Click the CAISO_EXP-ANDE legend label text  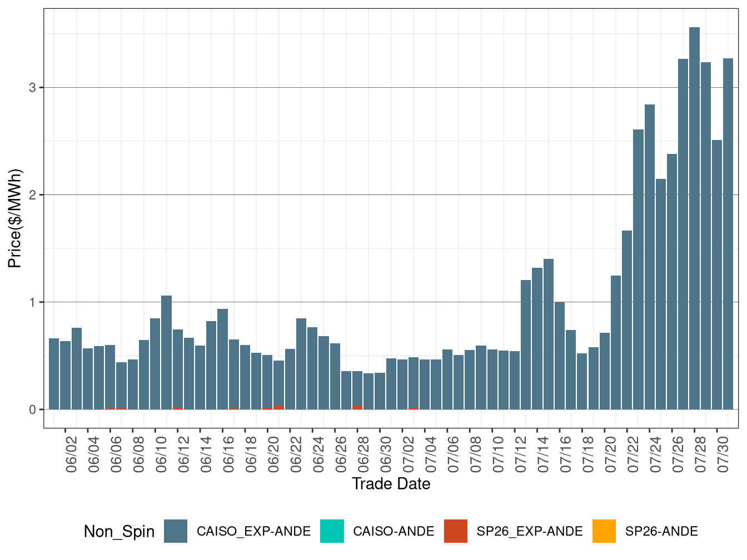254,532
